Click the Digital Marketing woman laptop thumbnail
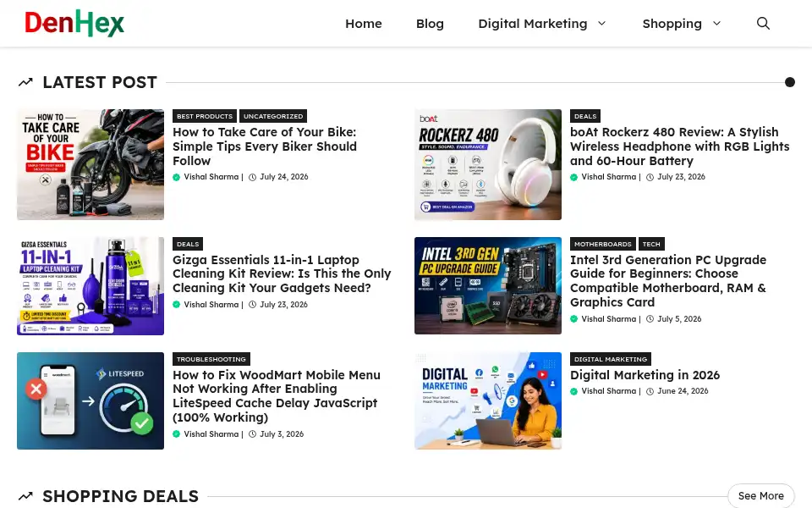 (488, 400)
